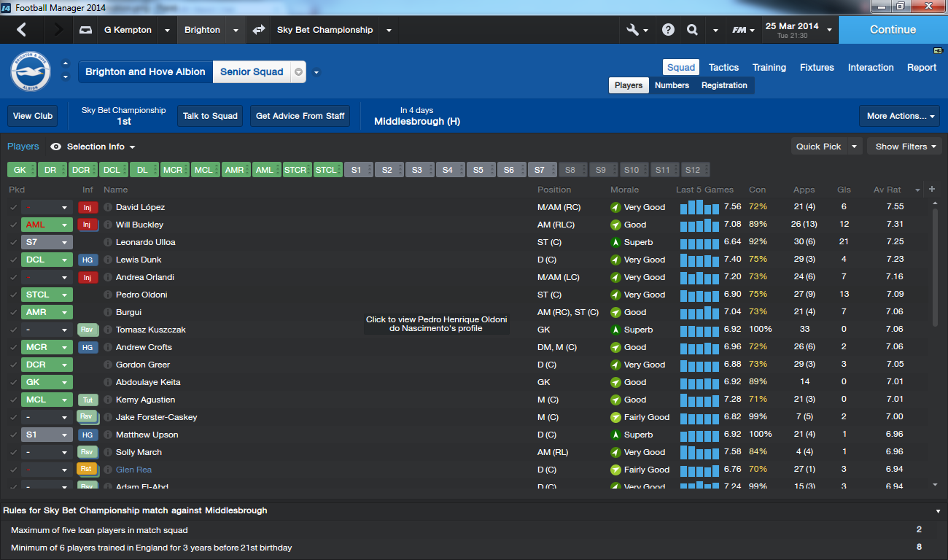Open the Report tab
This screenshot has width=948, height=560.
click(922, 67)
